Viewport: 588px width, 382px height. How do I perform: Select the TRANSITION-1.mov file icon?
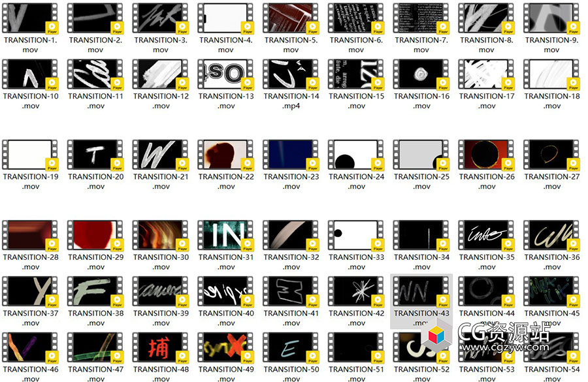pyautogui.click(x=30, y=18)
